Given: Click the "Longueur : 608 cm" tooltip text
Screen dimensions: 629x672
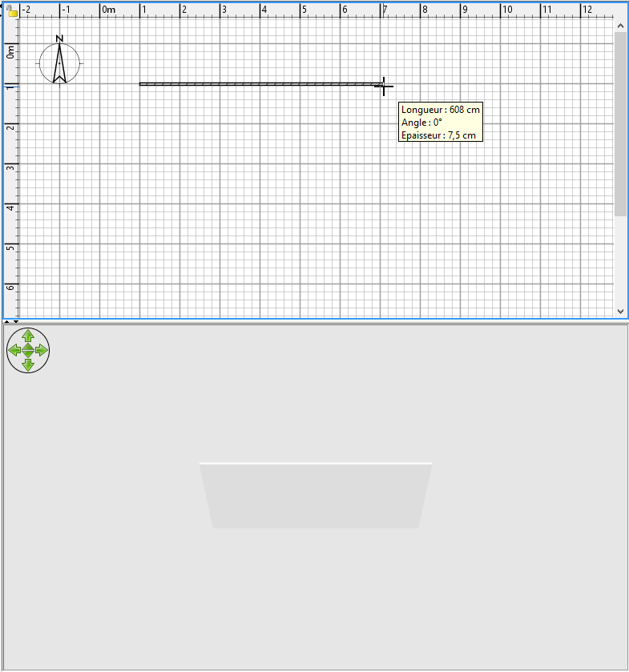Looking at the screenshot, I should coord(441,110).
